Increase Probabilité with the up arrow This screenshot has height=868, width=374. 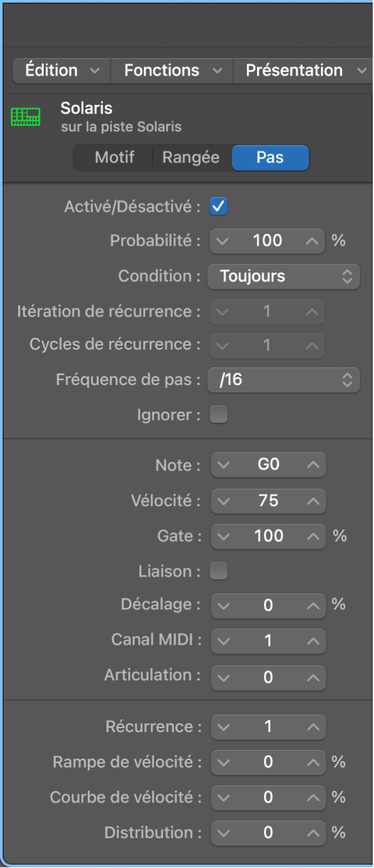point(313,241)
